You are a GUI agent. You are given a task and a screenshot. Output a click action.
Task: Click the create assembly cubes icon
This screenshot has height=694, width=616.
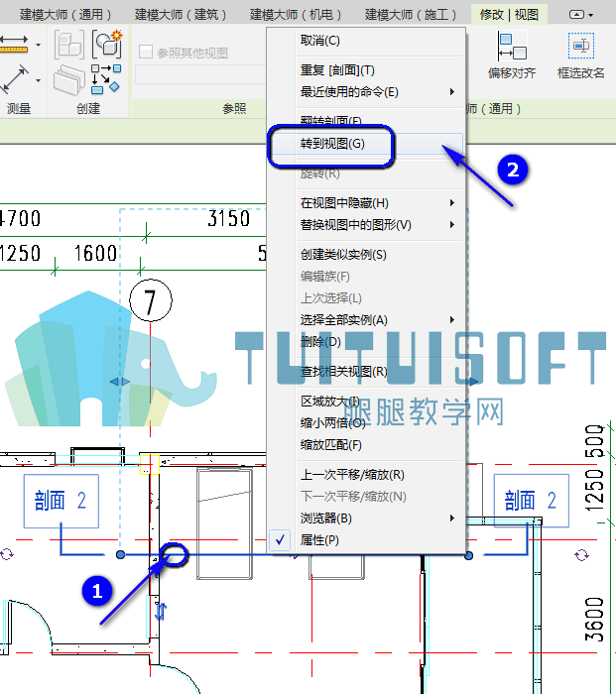69,45
